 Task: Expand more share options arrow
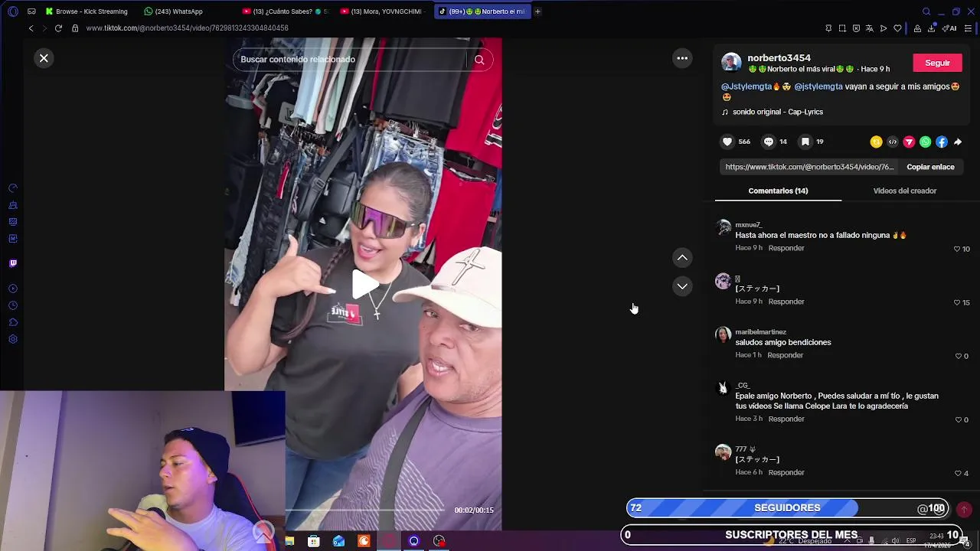958,142
